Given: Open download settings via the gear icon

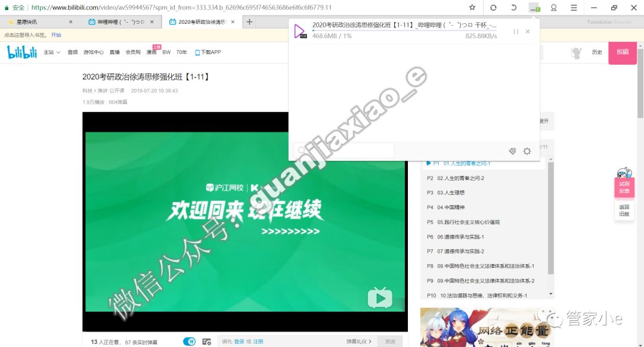Looking at the screenshot, I should [527, 151].
